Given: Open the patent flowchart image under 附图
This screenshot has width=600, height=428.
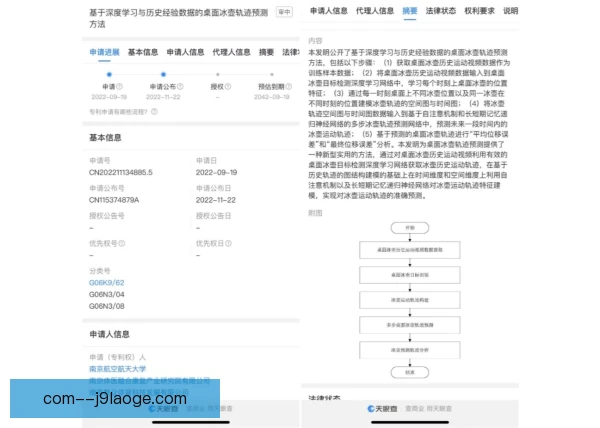Looking at the screenshot, I should [x=410, y=300].
